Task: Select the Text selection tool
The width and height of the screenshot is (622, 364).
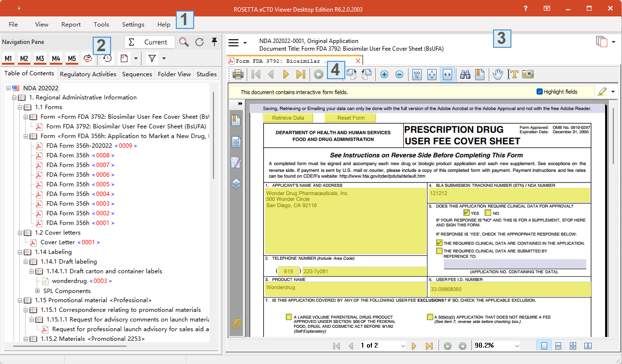Action: pos(513,74)
